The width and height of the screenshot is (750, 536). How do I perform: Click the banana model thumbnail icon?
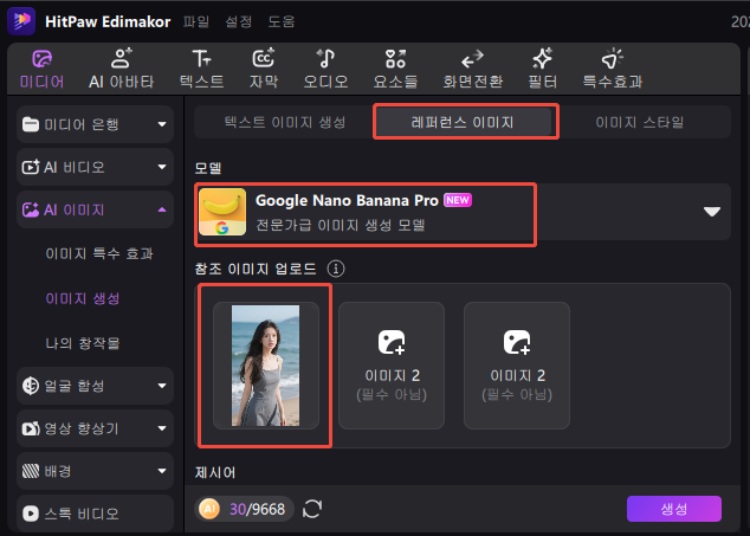coord(222,212)
